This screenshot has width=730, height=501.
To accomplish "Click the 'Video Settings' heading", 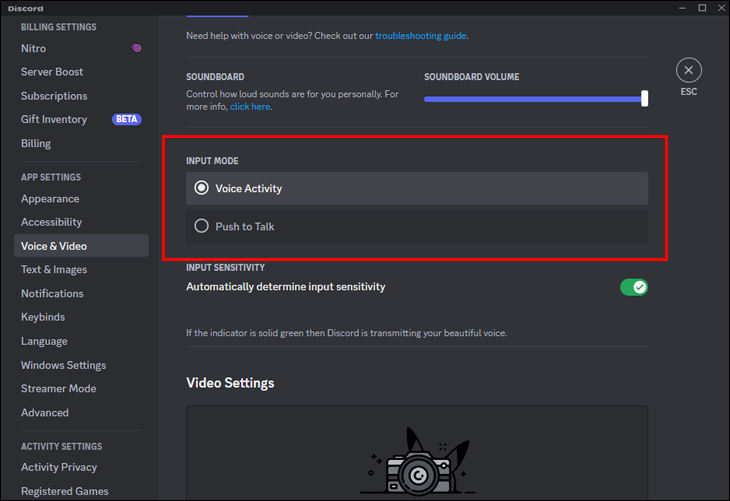I will (x=230, y=383).
